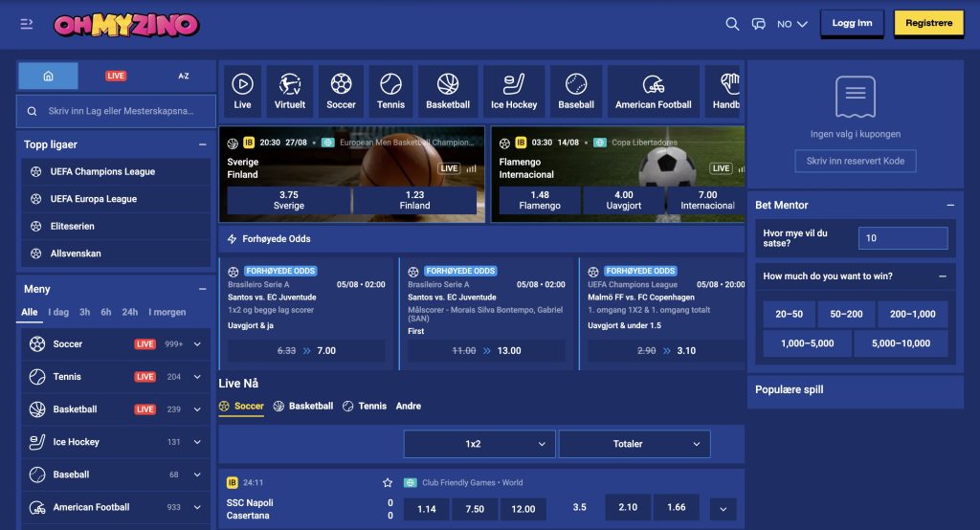Select the 6h time filter
The image size is (980, 530).
(x=105, y=312)
